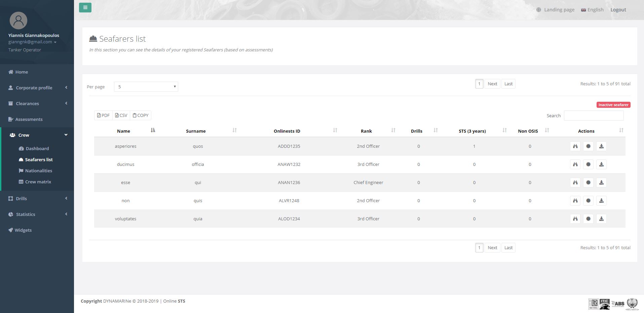Open the Per page dropdown
This screenshot has width=644, height=313.
146,87
